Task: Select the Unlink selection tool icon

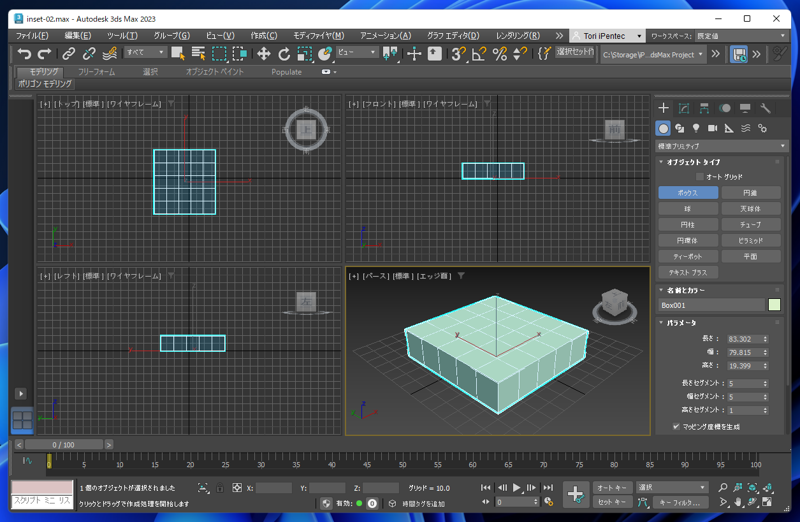Action: (x=89, y=54)
